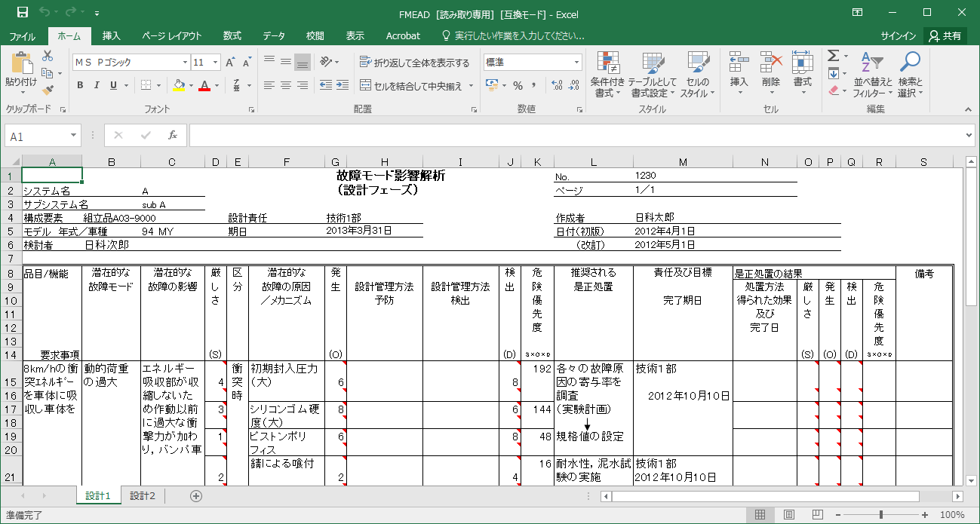
Task: Open 条件付き書式 conditional formatting
Action: tap(607, 75)
